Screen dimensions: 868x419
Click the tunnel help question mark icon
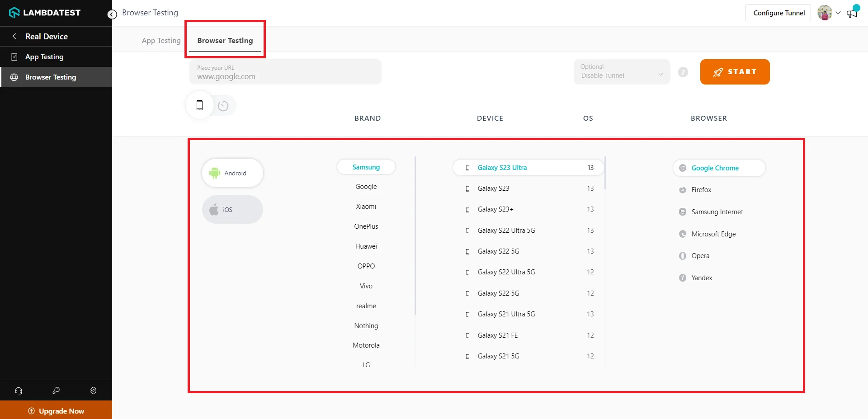(x=683, y=72)
